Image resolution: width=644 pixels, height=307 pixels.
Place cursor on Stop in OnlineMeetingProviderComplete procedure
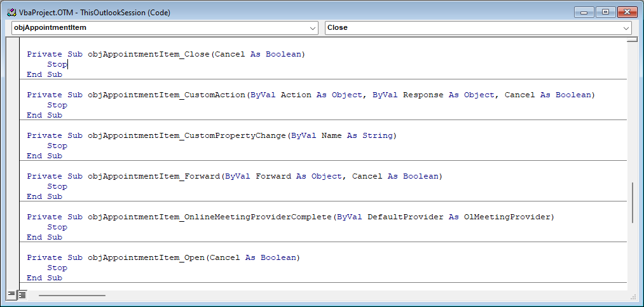pos(57,227)
